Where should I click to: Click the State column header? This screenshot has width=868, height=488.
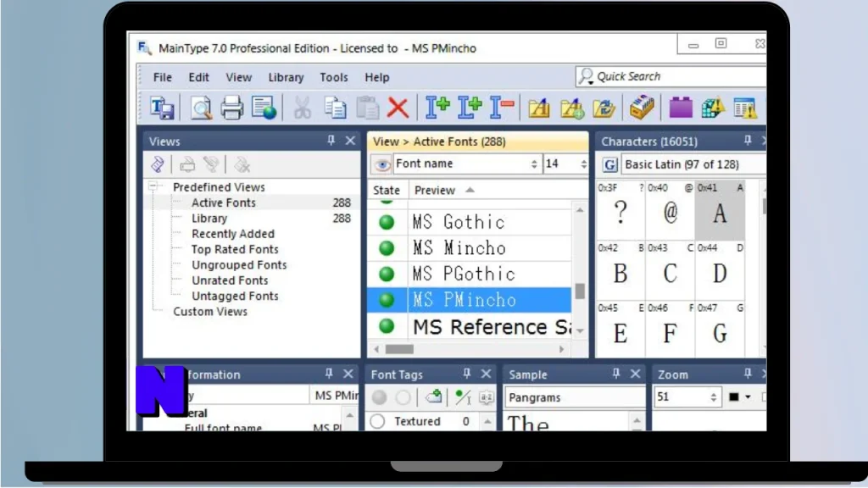(x=387, y=191)
